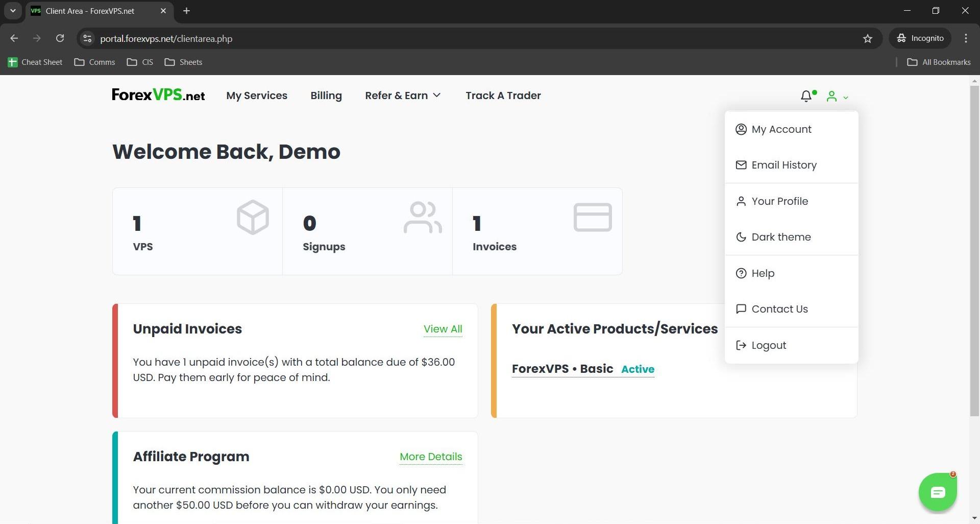Image resolution: width=980 pixels, height=524 pixels.
Task: Click the VPS cube icon
Action: pyautogui.click(x=253, y=217)
